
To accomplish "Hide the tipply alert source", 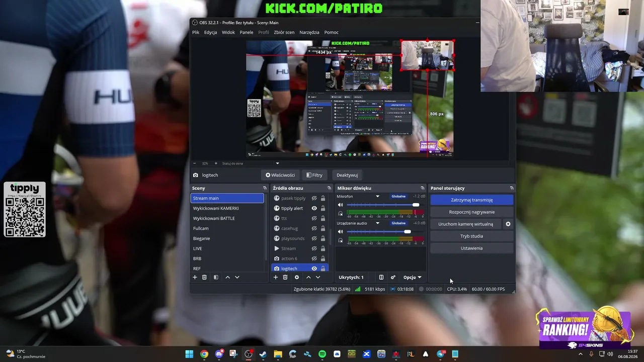I will 314,208.
